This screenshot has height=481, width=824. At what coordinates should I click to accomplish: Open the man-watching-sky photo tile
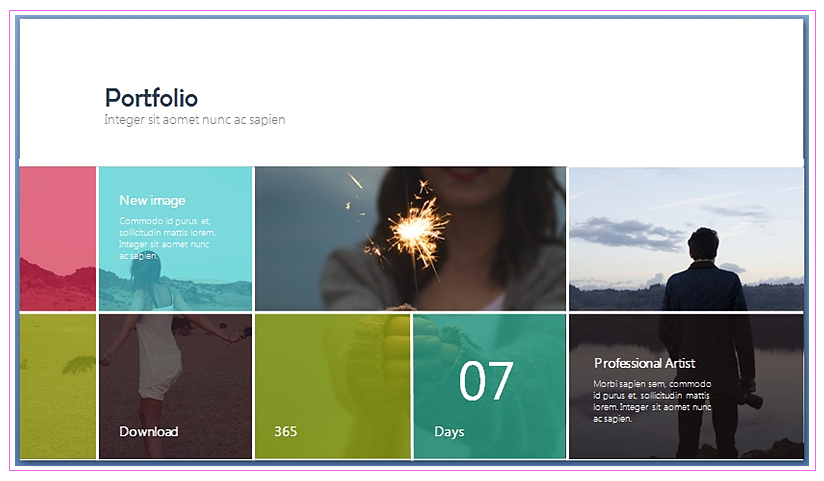(x=686, y=239)
